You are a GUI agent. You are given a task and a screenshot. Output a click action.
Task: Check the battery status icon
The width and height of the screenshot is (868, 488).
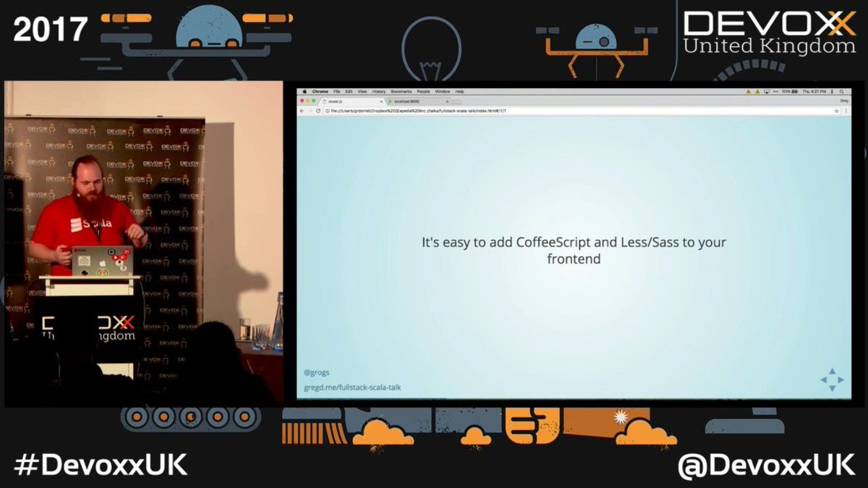(x=788, y=91)
